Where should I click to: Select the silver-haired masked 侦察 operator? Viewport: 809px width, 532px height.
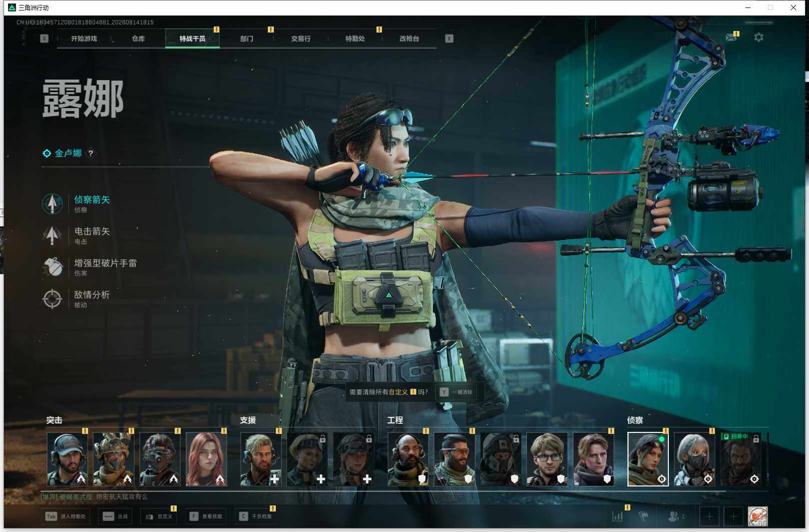tap(694, 459)
